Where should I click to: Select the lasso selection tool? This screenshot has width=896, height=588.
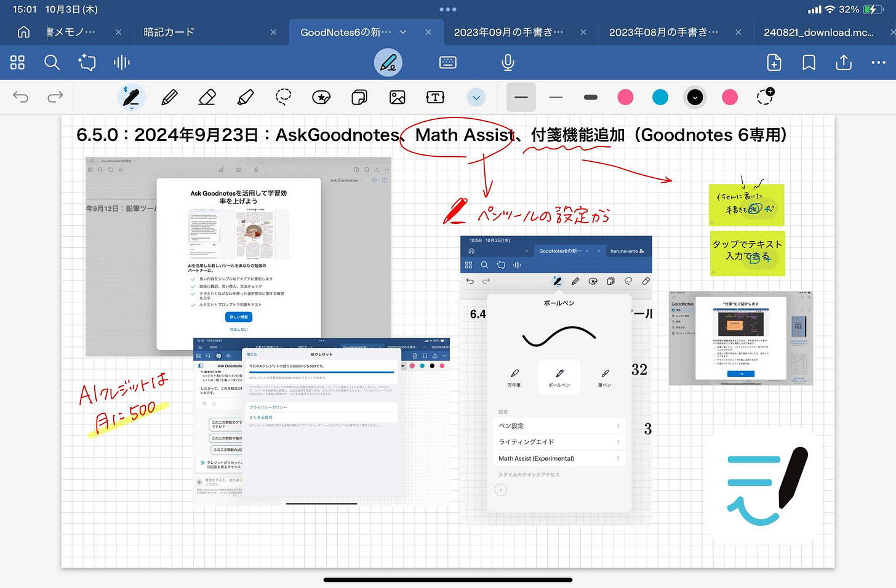pos(283,97)
